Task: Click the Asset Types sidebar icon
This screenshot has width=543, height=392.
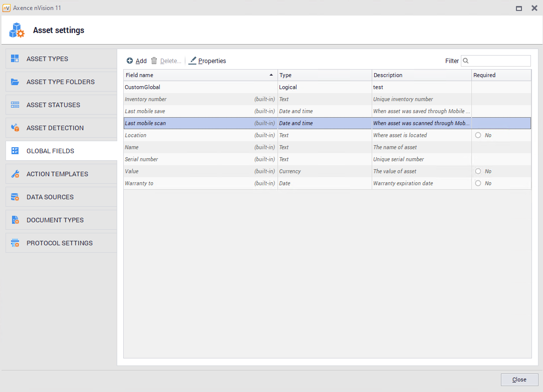Action: (x=15, y=59)
